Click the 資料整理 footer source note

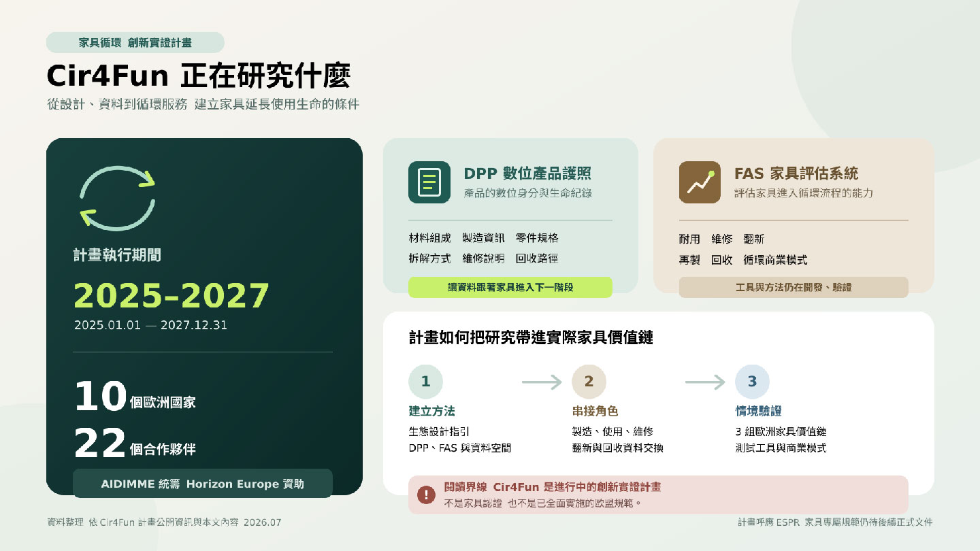163,522
